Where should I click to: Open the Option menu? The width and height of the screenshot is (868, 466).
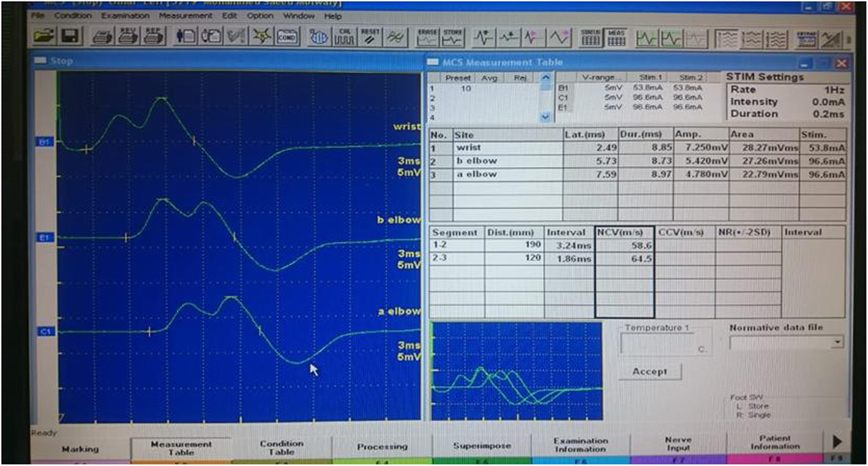[260, 16]
